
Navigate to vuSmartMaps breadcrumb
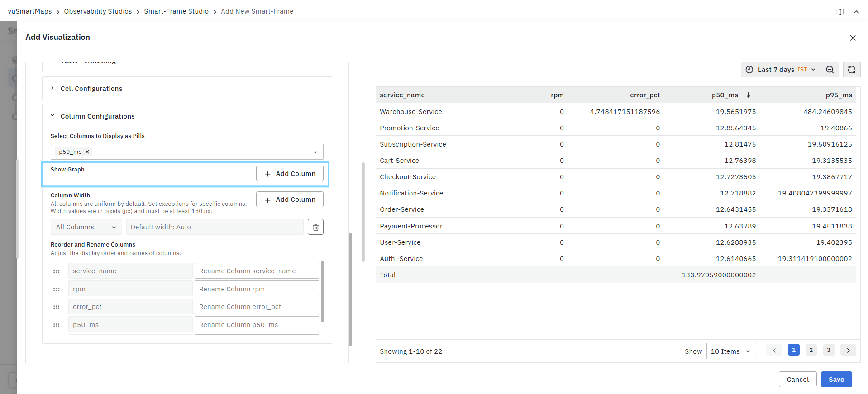coord(30,11)
